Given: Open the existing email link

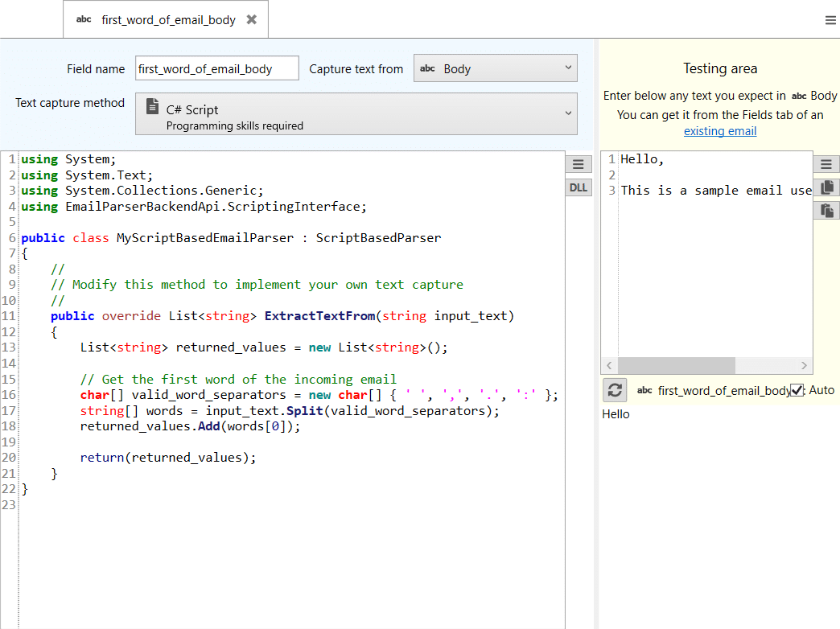Looking at the screenshot, I should (x=720, y=131).
